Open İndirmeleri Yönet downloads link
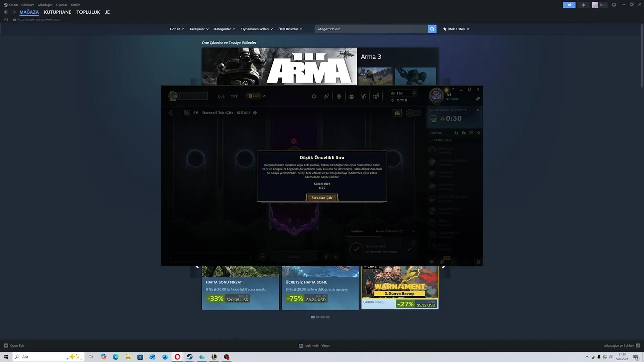This screenshot has height=362, width=644. coord(314,346)
